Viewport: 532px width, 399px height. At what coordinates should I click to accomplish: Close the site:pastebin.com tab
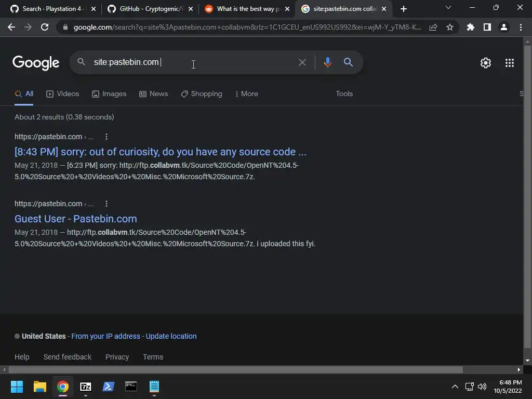[x=384, y=9]
